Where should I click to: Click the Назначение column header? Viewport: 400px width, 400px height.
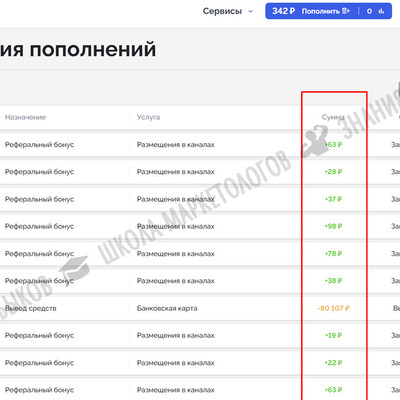pyautogui.click(x=25, y=117)
